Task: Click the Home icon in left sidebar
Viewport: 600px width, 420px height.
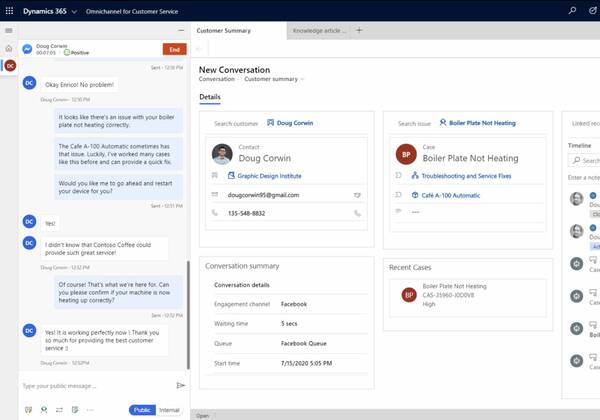Action: [x=9, y=48]
